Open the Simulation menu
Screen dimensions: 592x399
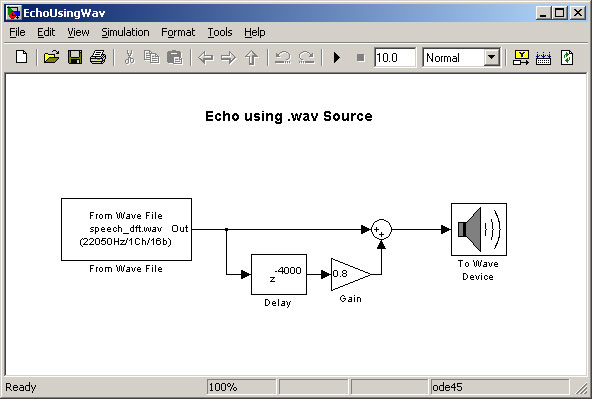(x=125, y=32)
